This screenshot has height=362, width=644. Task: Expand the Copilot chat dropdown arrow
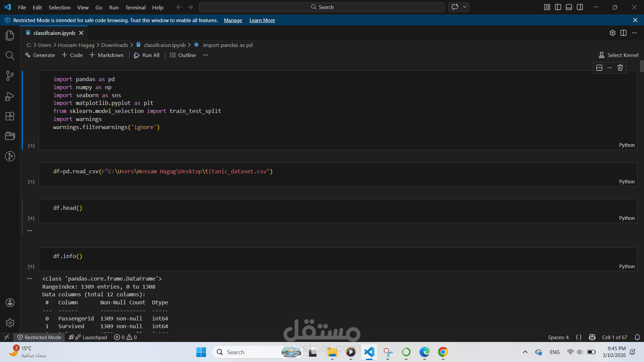[x=465, y=7]
